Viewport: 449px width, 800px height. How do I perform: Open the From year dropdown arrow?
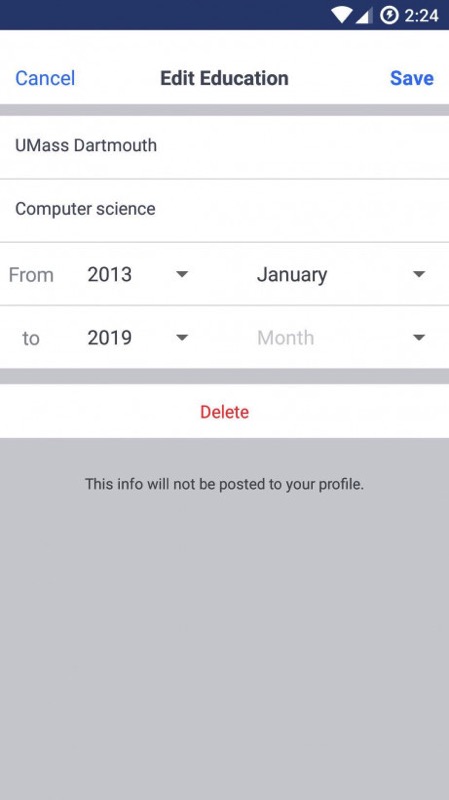[x=182, y=274]
